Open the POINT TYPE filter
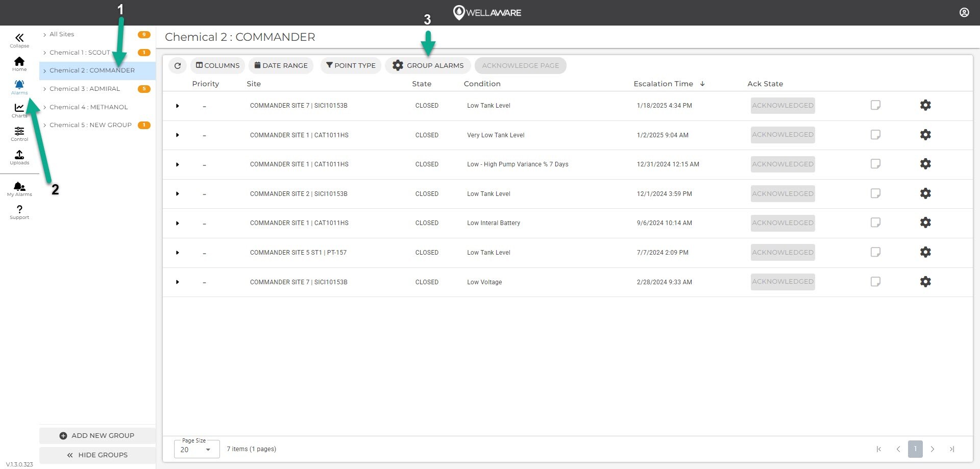The height and width of the screenshot is (469, 980). coord(351,65)
